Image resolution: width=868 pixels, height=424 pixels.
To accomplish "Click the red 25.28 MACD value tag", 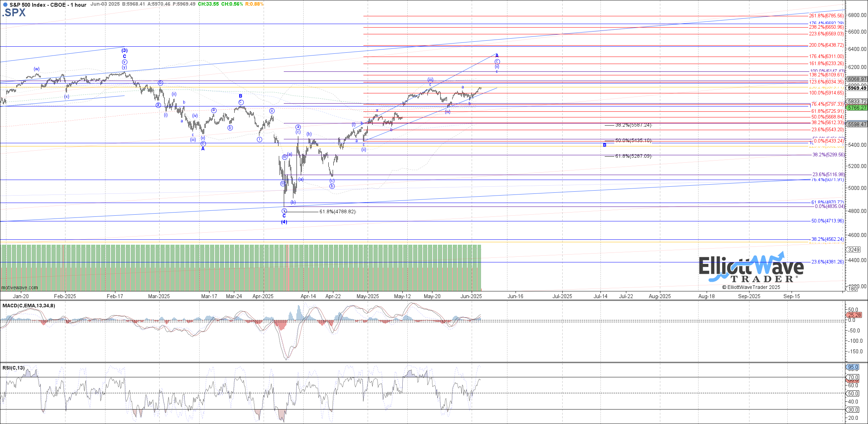I will 855,315.
